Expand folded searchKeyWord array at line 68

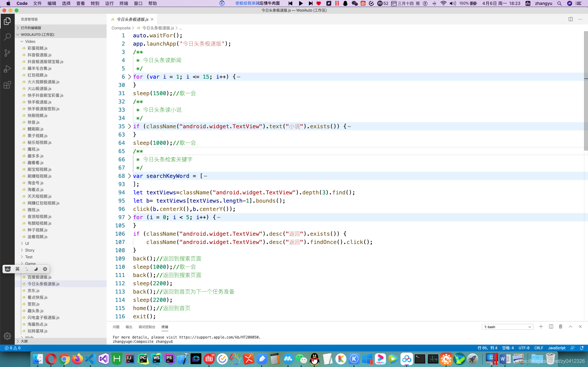129,176
